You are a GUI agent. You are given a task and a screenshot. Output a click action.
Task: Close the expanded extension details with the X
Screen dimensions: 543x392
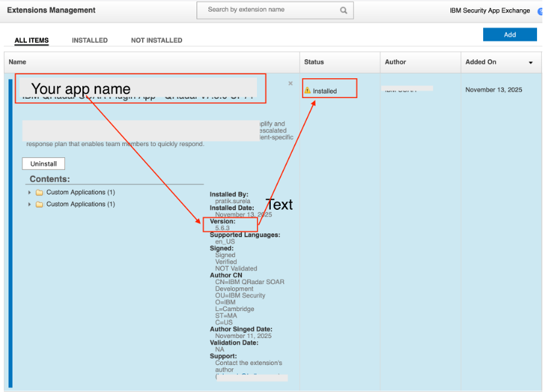tap(290, 83)
